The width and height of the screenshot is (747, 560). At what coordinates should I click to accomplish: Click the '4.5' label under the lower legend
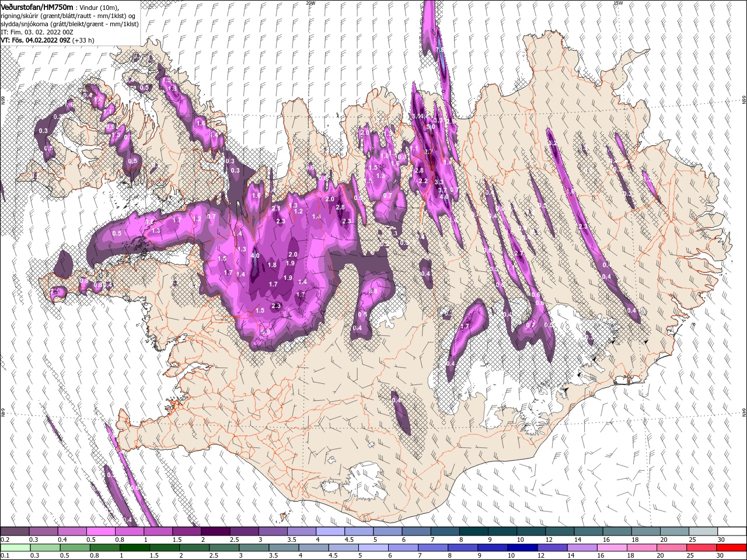[334, 556]
